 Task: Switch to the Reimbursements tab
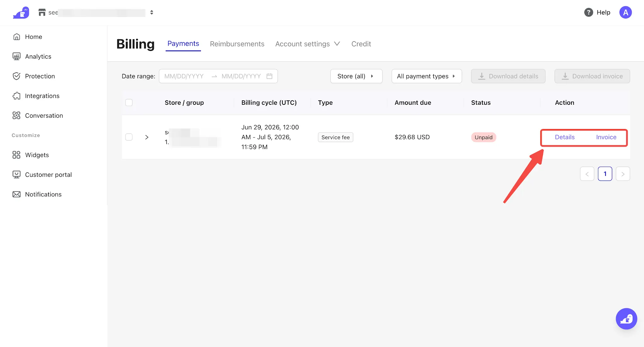point(237,44)
